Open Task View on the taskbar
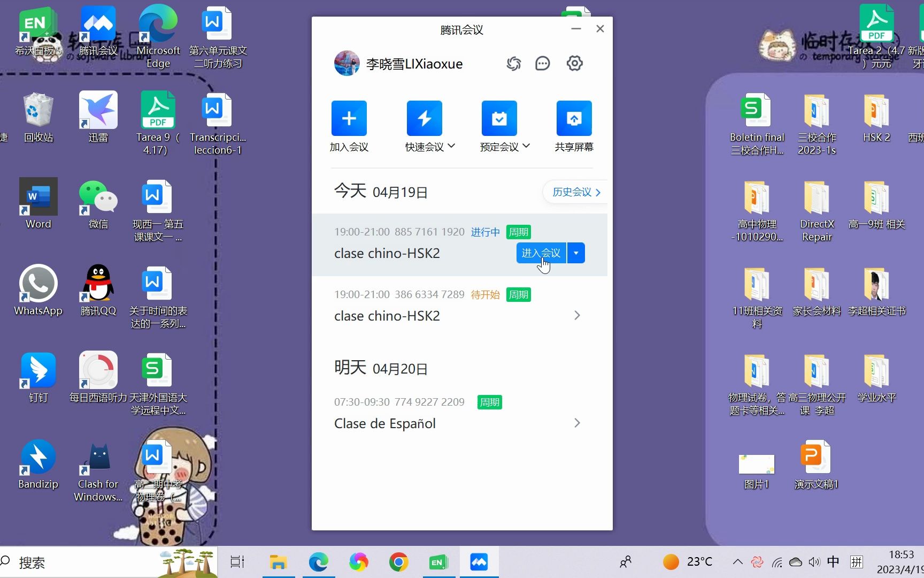 [237, 562]
